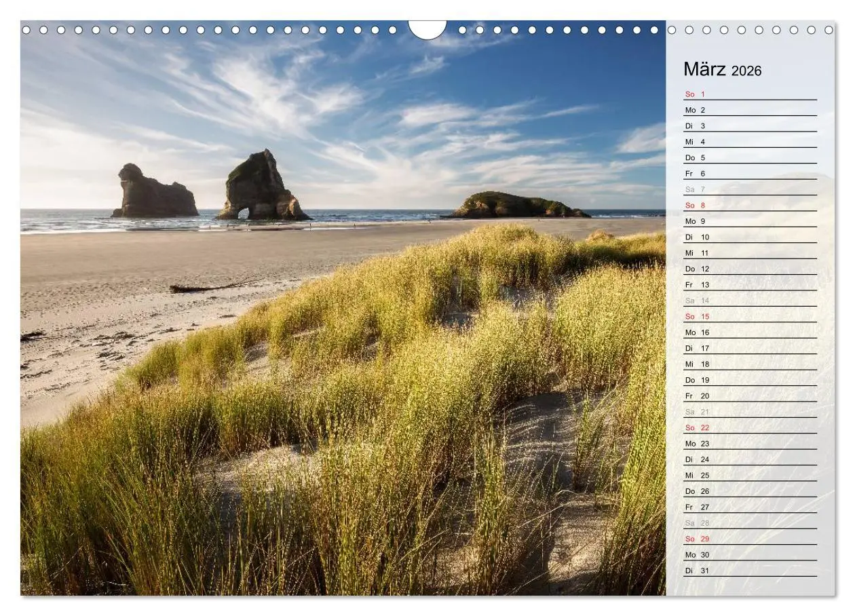
Task: Select the date row "Mo 16"
Action: (x=750, y=332)
